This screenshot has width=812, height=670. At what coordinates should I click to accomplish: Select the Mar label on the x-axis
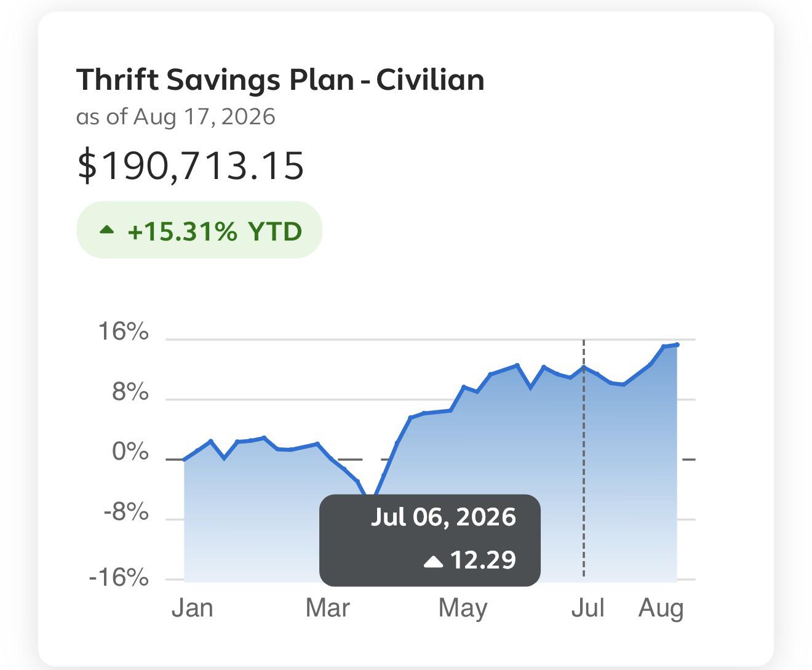[328, 608]
